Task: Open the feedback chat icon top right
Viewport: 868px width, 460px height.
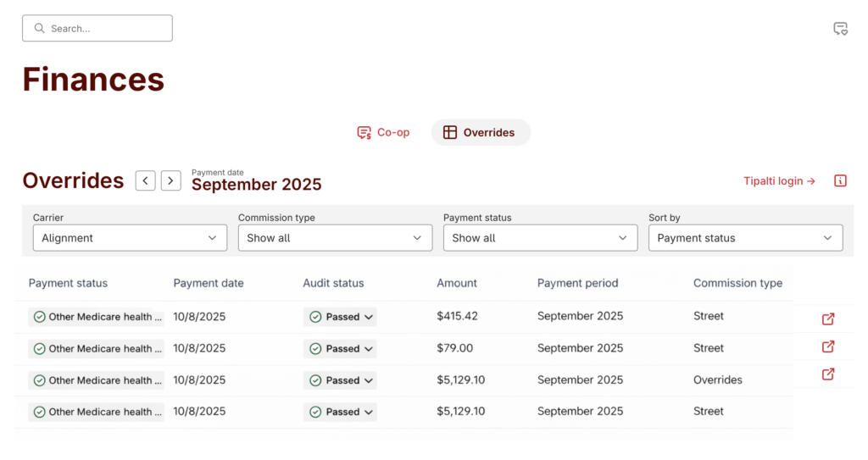Action: coord(840,29)
